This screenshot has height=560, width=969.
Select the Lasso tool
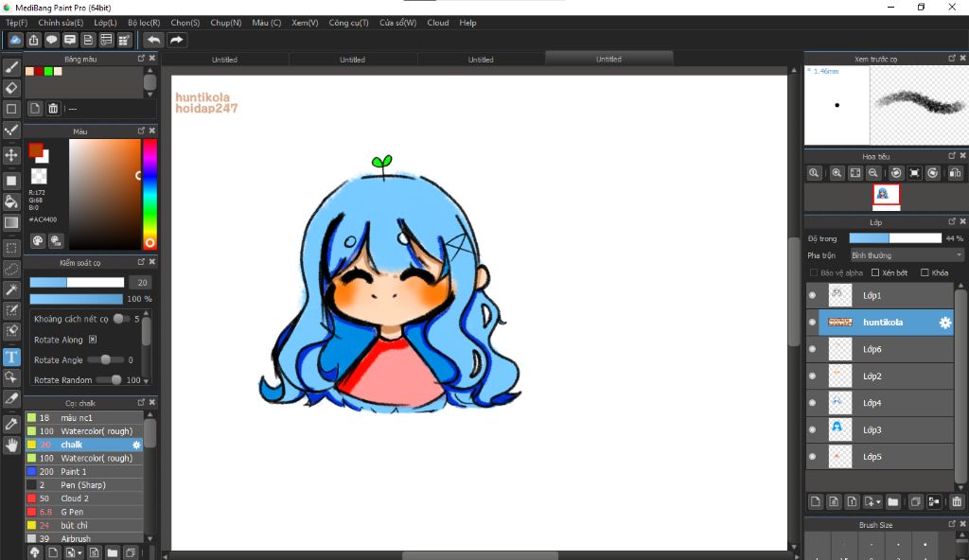pos(11,270)
